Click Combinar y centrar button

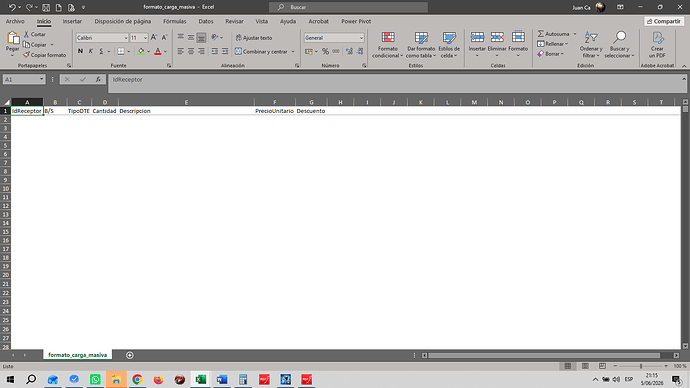pyautogui.click(x=261, y=51)
